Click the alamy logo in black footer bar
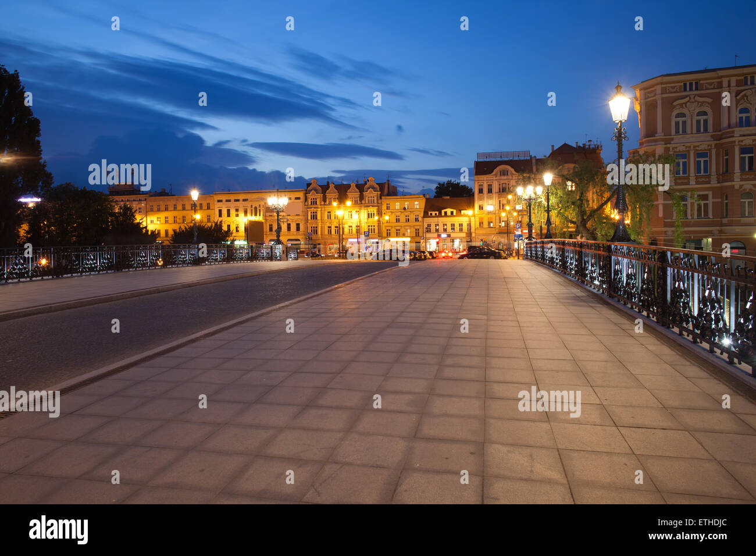 59,530
